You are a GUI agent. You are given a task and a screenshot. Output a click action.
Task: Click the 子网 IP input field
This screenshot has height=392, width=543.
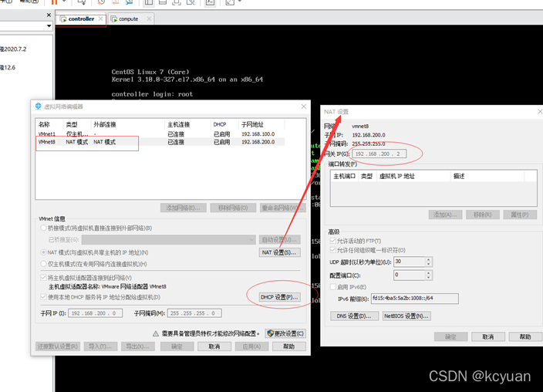(x=95, y=313)
